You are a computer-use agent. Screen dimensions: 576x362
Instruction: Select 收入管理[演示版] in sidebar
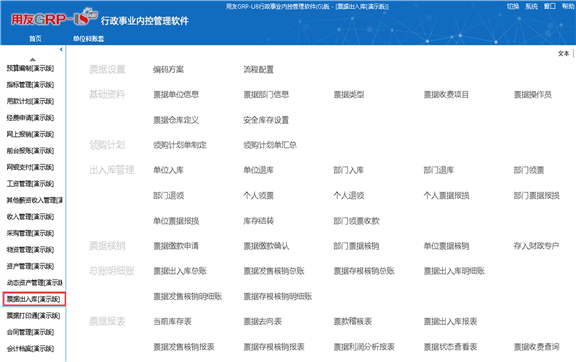(30, 217)
